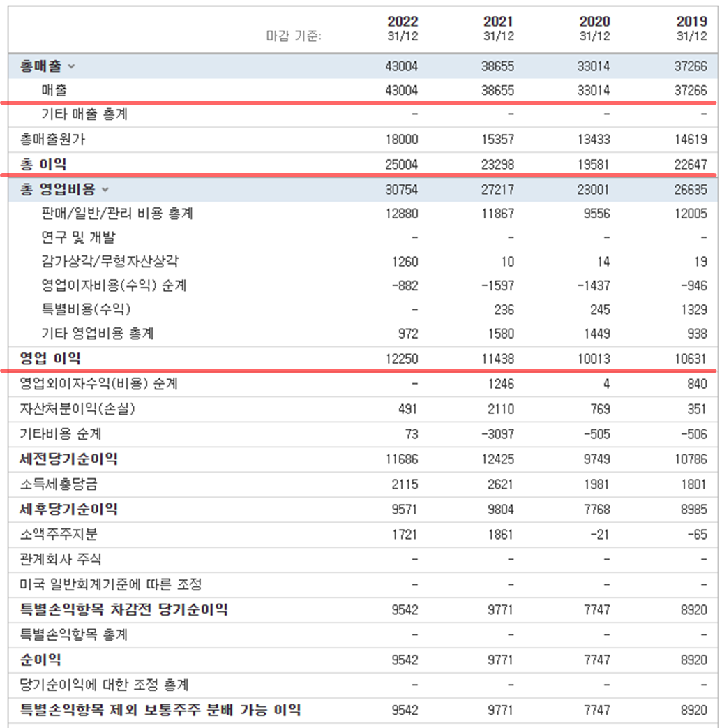Click the 소득세충당금 row label
Image resolution: width=722 pixels, height=728 pixels.
(59, 484)
